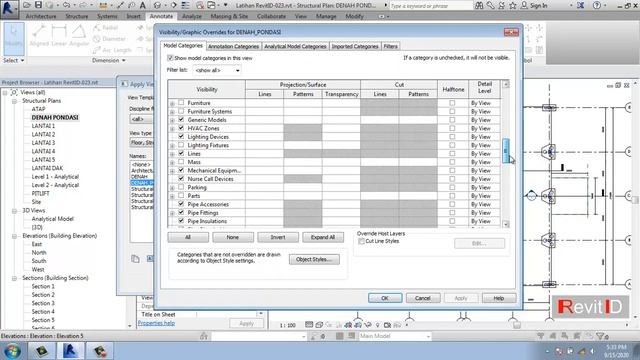Click the Sign In user icon

(524, 5)
